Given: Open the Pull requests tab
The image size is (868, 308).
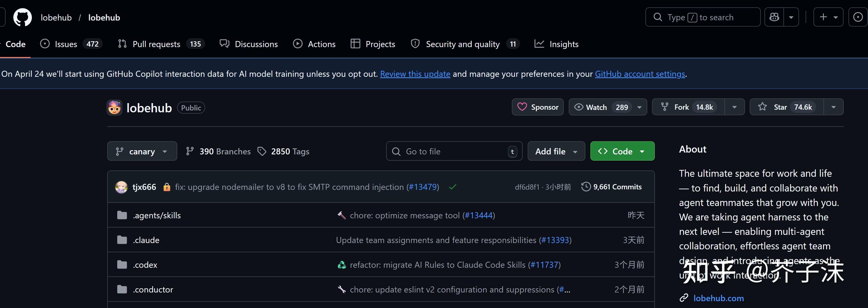Looking at the screenshot, I should coord(161,44).
